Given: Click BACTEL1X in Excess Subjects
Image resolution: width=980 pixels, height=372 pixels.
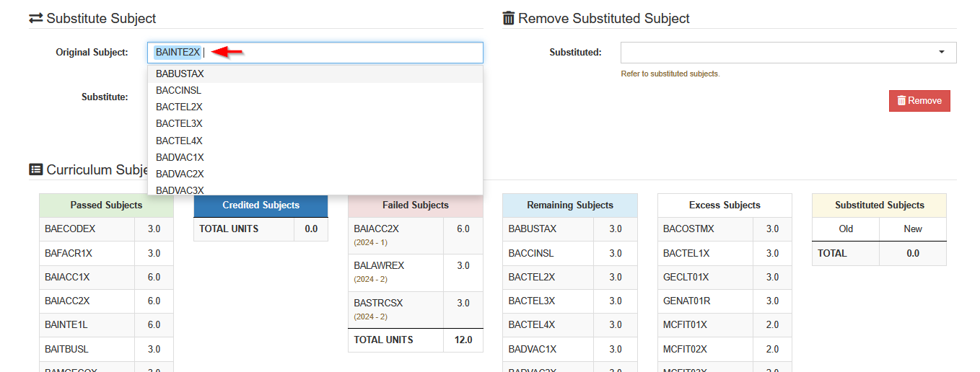Looking at the screenshot, I should pyautogui.click(x=686, y=254).
